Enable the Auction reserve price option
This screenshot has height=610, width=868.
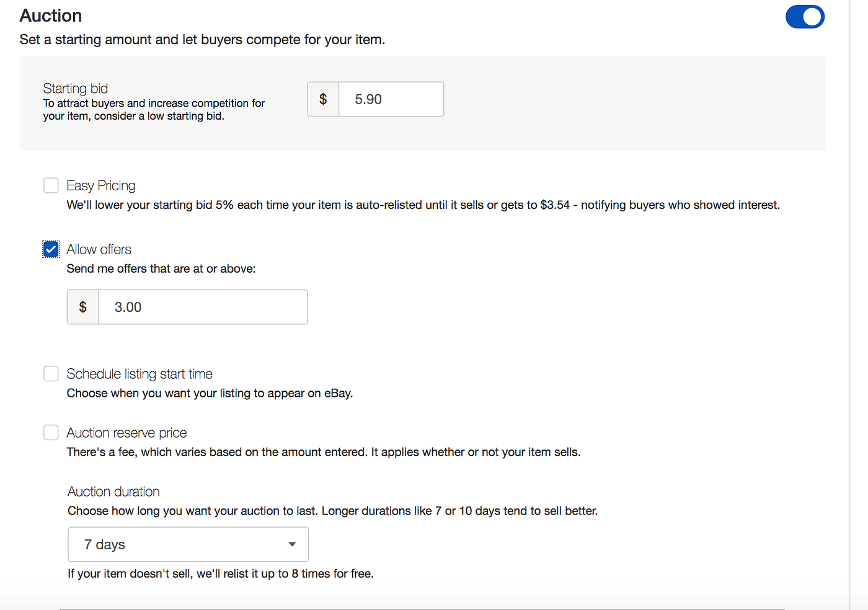51,432
